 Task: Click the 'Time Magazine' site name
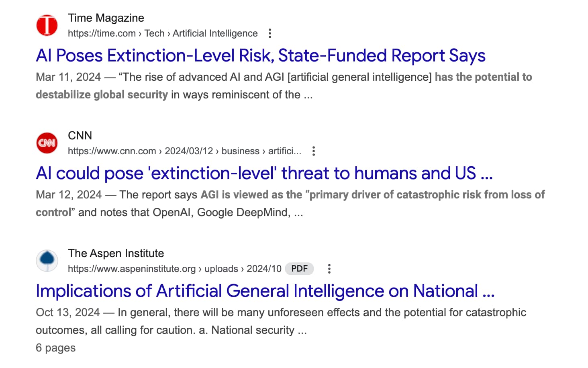pos(106,18)
